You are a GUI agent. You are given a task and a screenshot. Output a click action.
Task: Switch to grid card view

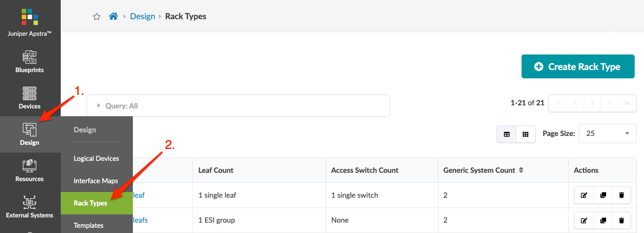525,134
